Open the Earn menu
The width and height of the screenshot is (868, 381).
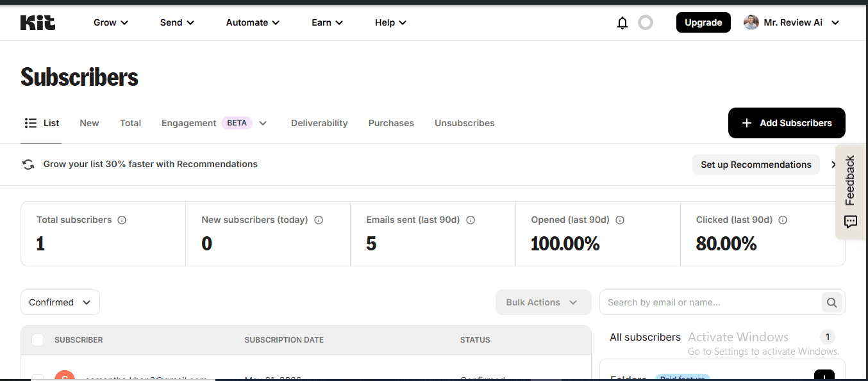[328, 22]
